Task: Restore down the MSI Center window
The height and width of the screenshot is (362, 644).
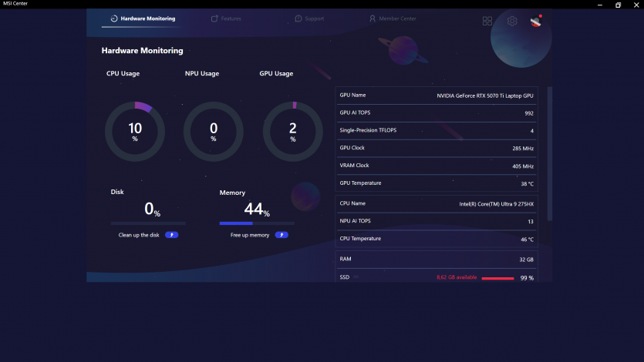Action: 618,5
